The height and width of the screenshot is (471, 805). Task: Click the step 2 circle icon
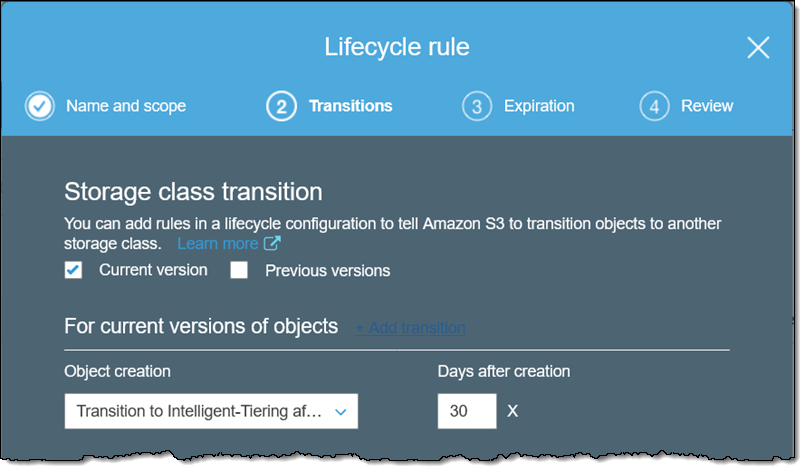point(281,106)
